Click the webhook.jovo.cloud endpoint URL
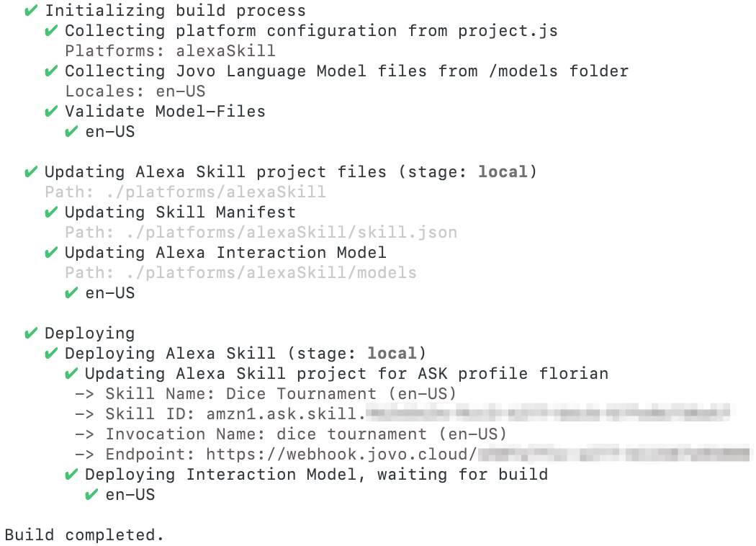The width and height of the screenshot is (756, 546). pos(341,455)
